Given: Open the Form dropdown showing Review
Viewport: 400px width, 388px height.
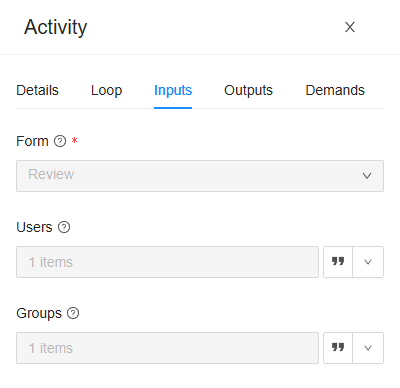Looking at the screenshot, I should tap(200, 176).
